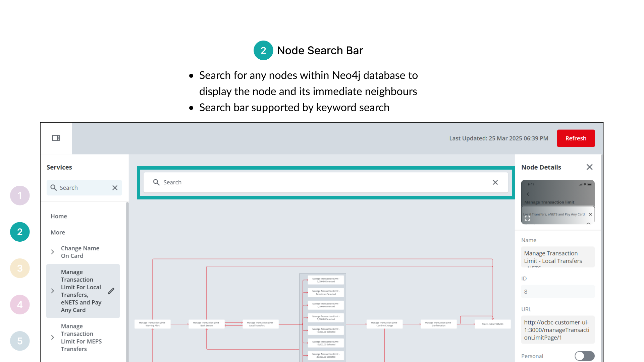Expand the screenshot thumbnail to fullscreen
Viewport: 644px width, 362px height.
[x=527, y=218]
